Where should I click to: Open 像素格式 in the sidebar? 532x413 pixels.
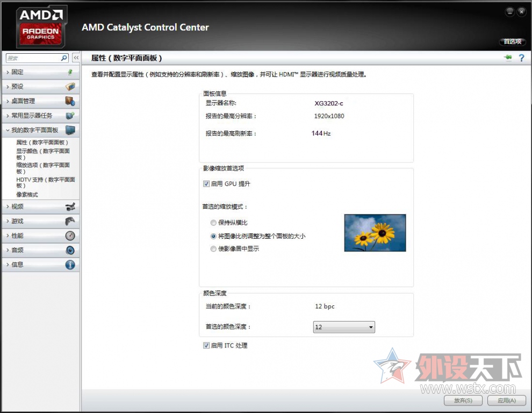(27, 195)
